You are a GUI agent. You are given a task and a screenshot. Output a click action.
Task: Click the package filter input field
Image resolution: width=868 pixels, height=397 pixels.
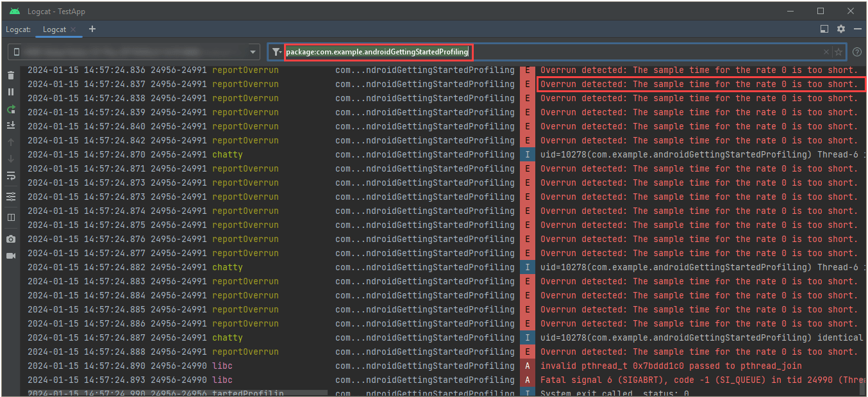[x=378, y=52]
